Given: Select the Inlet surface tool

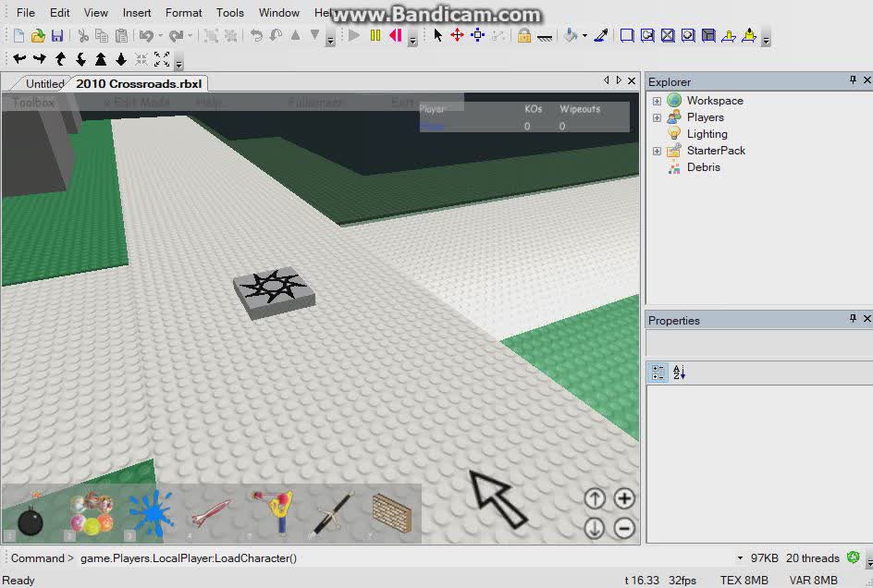Looking at the screenshot, I should click(708, 36).
